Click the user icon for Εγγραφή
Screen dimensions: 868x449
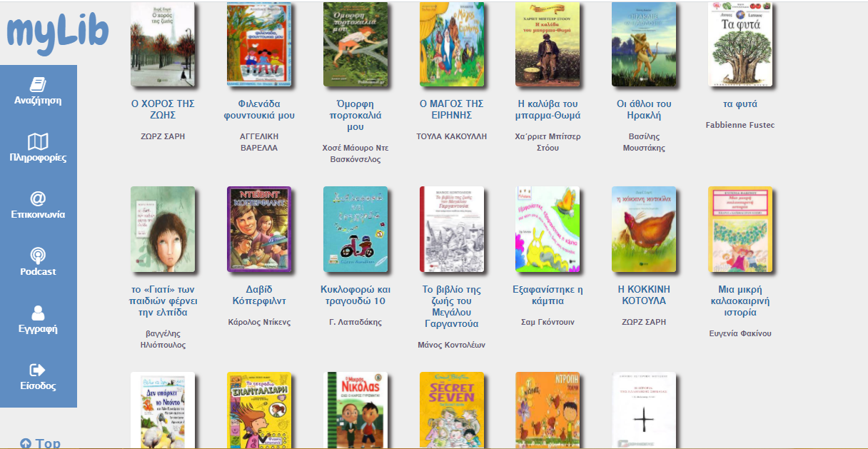(38, 313)
